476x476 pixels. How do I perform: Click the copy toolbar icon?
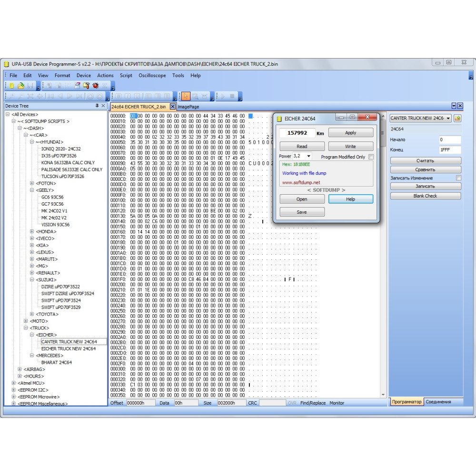click(x=50, y=86)
